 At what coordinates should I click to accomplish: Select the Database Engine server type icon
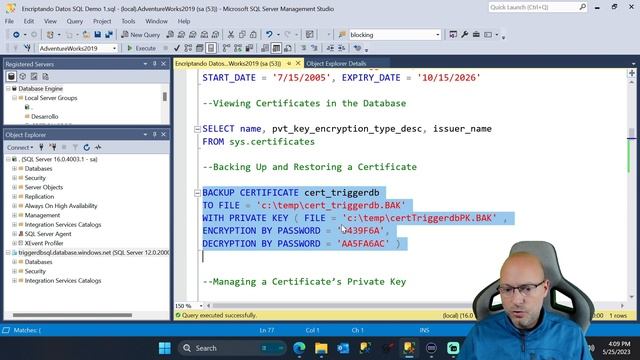[11, 76]
